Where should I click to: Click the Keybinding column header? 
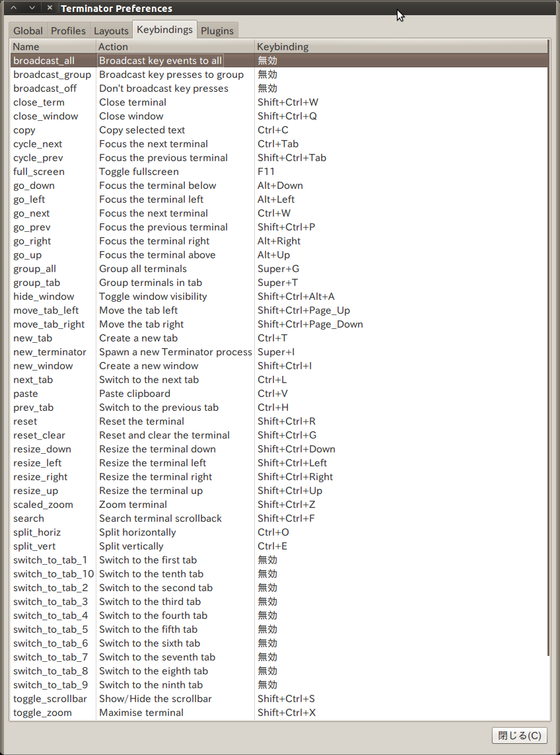(x=401, y=47)
